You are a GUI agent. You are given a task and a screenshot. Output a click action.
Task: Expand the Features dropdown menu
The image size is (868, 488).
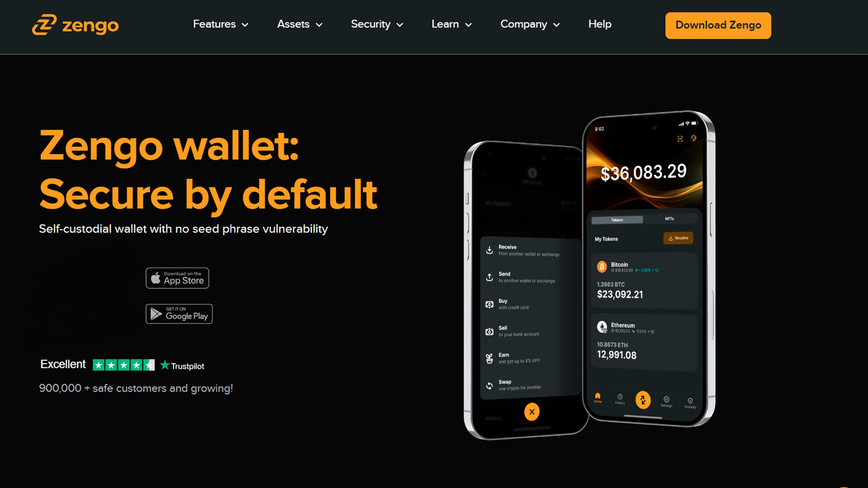click(x=221, y=24)
